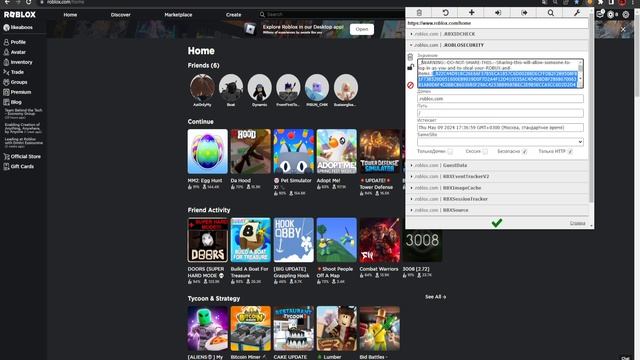Open Official Store from sidebar
The width and height of the screenshot is (640, 360).
tap(22, 156)
